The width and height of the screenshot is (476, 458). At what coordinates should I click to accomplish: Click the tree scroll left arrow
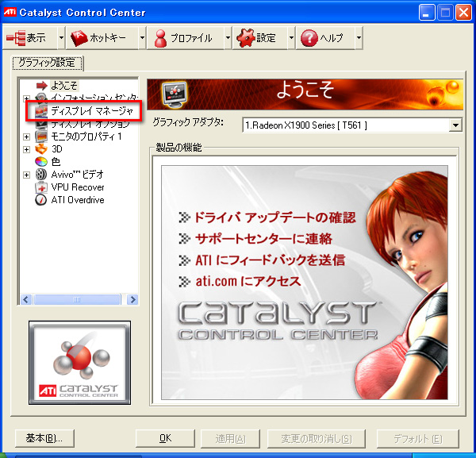pyautogui.click(x=26, y=300)
